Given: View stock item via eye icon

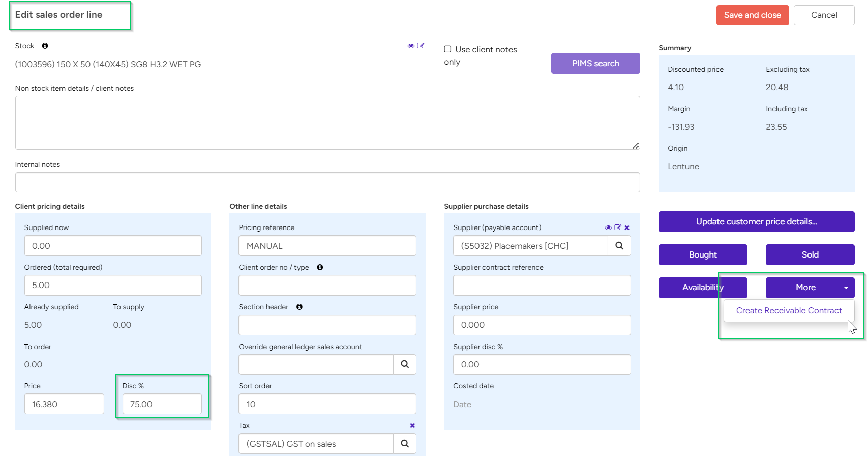Looking at the screenshot, I should point(411,46).
